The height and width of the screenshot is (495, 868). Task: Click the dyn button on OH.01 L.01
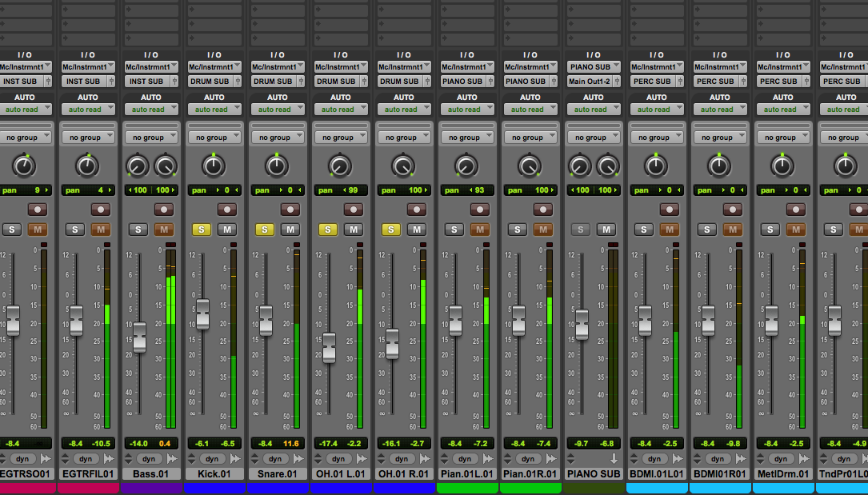[x=338, y=459]
